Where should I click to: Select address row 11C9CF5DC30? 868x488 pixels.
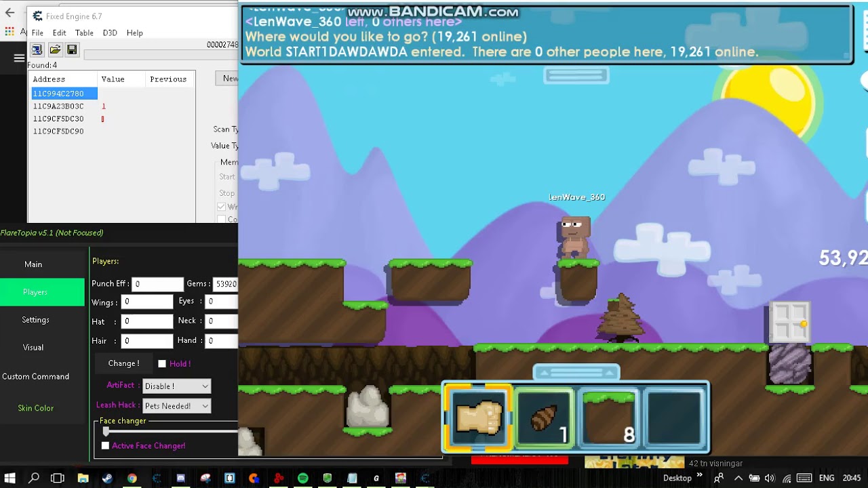(113, 119)
